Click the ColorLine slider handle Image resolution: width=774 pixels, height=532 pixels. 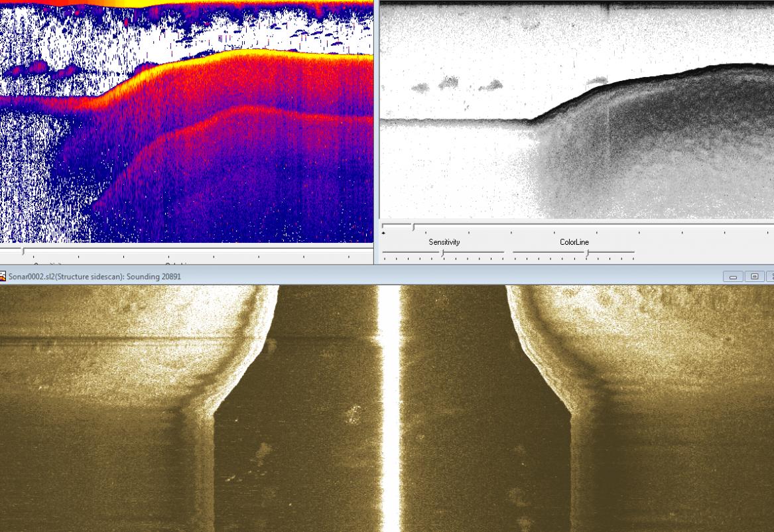pos(586,253)
